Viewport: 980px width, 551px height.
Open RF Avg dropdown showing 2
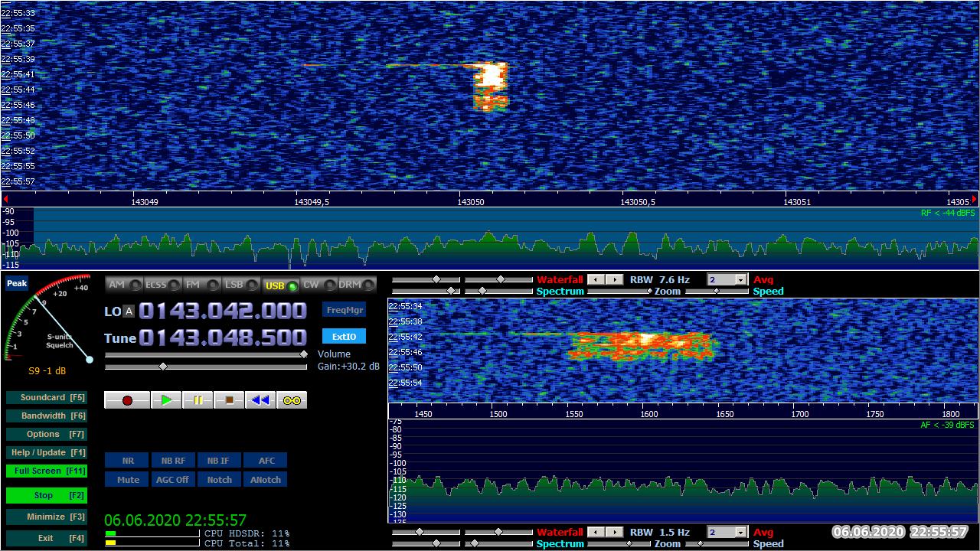pos(727,280)
